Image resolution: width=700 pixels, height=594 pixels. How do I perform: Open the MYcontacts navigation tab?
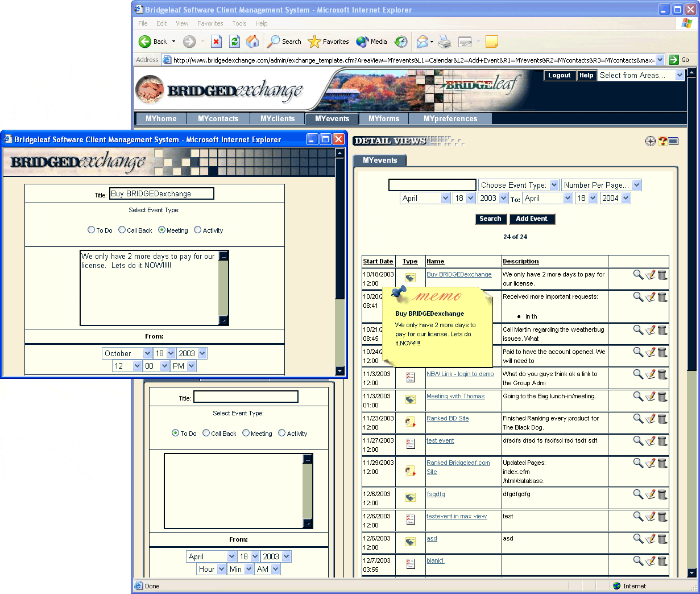coord(218,119)
